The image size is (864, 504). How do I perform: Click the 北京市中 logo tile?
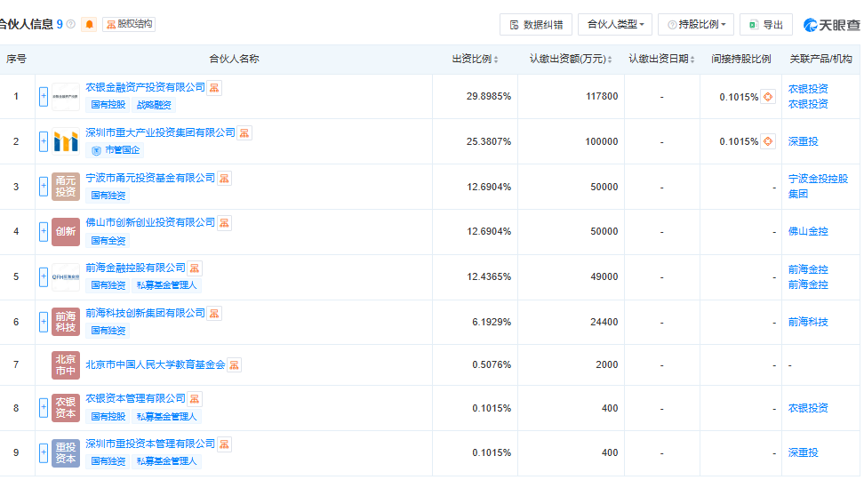pos(66,364)
